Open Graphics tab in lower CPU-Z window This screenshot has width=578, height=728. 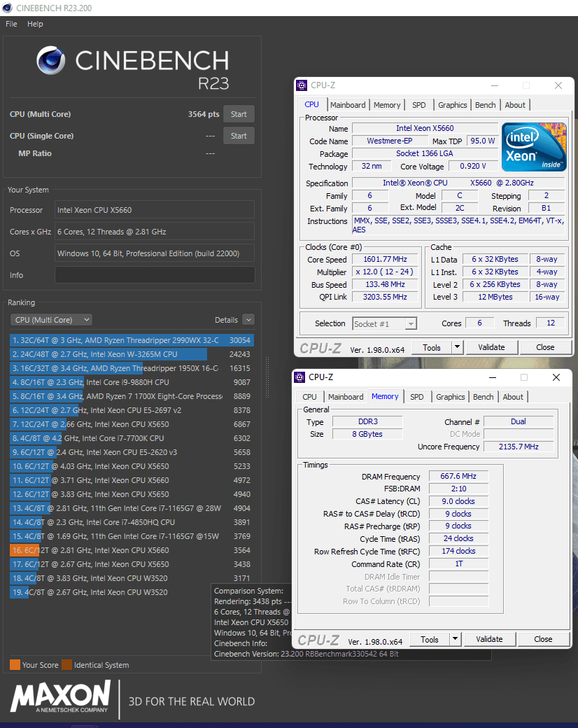[450, 397]
